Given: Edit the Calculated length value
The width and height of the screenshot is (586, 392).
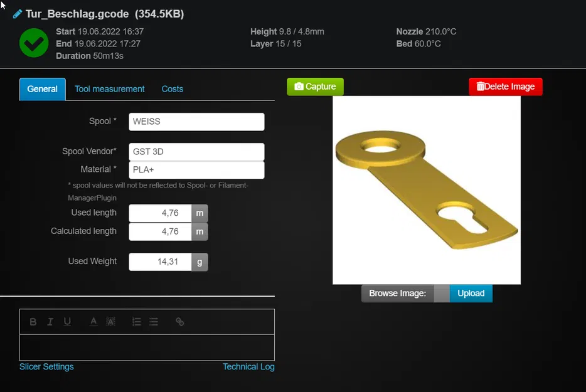Looking at the screenshot, I should pos(161,231).
